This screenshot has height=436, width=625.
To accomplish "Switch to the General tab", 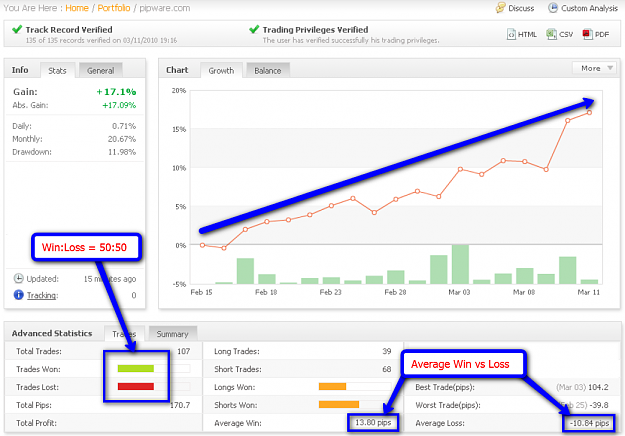I will [x=100, y=71].
